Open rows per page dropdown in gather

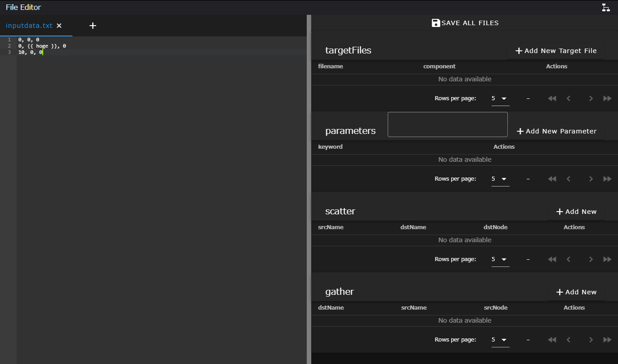(x=500, y=340)
